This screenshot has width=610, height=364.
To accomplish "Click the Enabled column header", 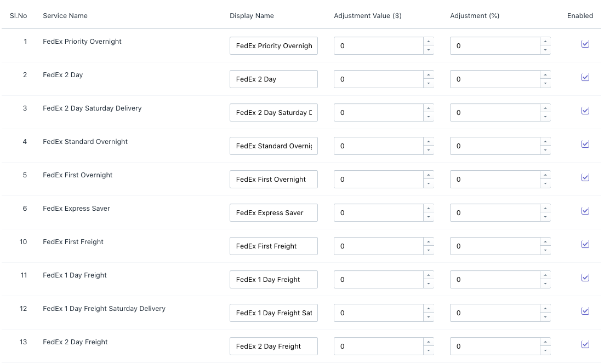I will click(580, 16).
